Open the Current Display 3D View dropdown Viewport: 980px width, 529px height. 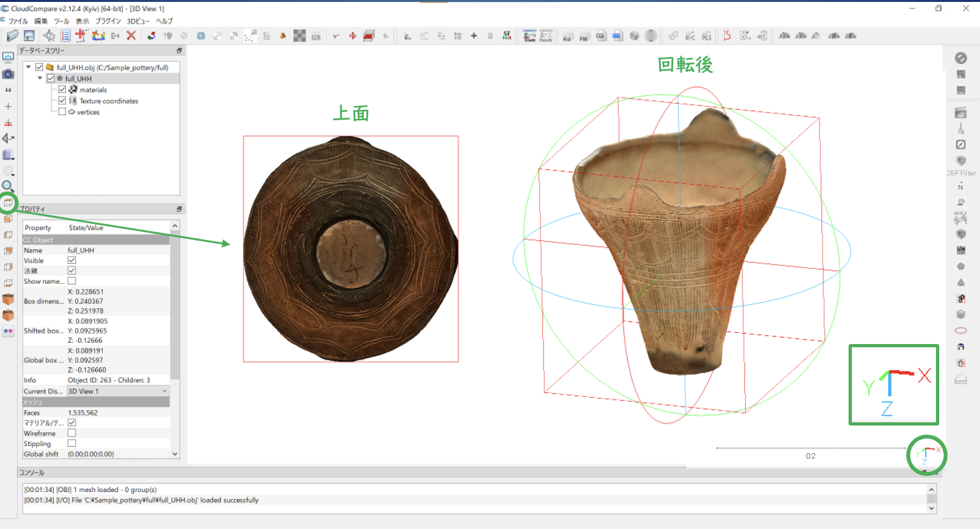(x=117, y=391)
